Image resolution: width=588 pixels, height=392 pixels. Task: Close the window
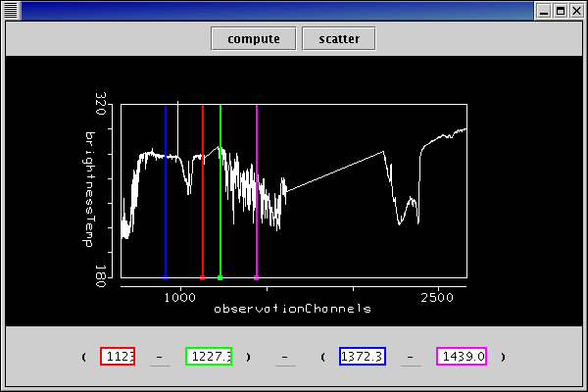[577, 11]
